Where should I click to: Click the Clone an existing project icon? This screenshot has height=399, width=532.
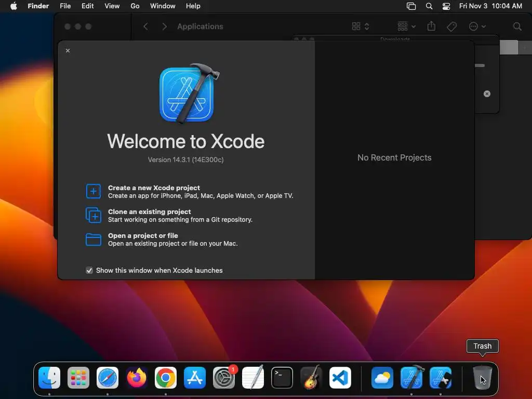coord(94,216)
